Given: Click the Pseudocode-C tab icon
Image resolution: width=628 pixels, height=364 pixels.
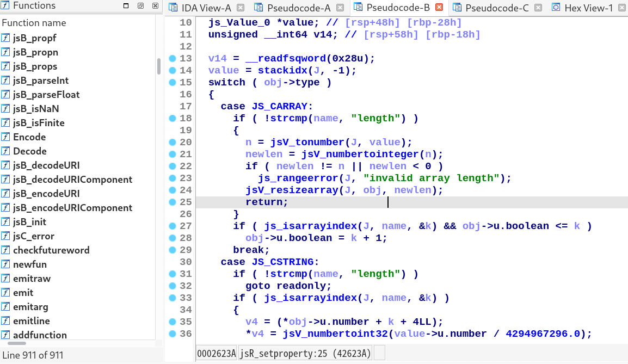Looking at the screenshot, I should coord(457,8).
